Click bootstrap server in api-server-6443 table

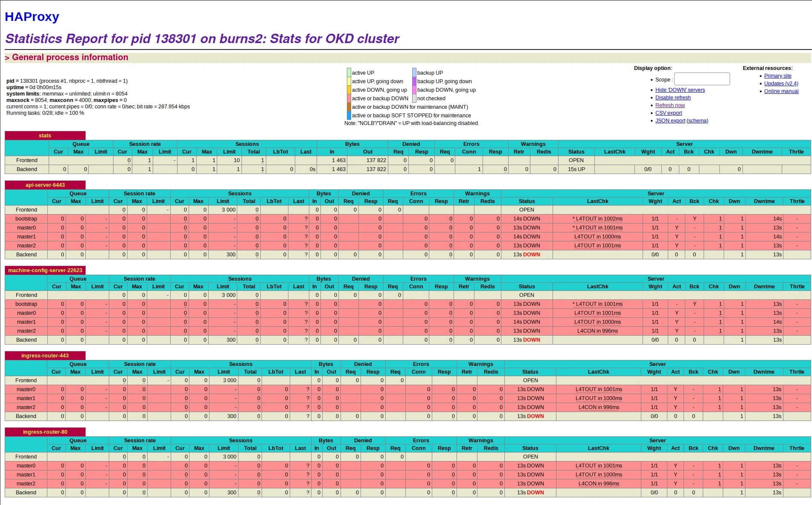point(26,219)
